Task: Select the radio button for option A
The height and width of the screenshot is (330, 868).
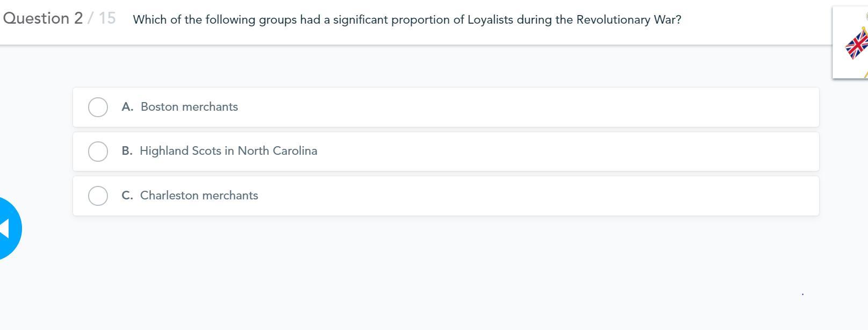Action: (98, 107)
